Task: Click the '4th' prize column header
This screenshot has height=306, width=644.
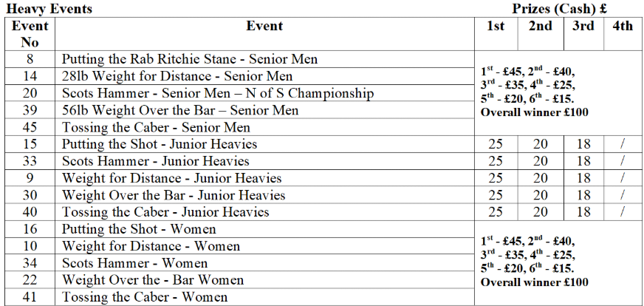Action: (x=623, y=26)
